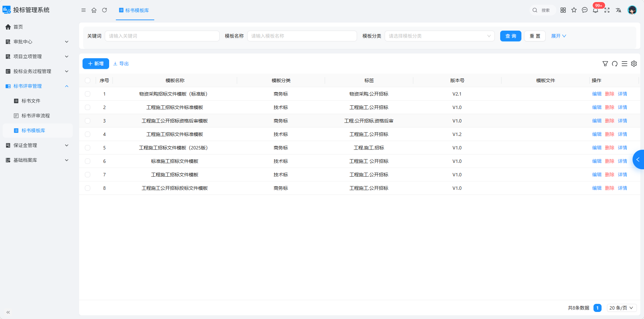The height and width of the screenshot is (319, 644).
Task: Toggle the sidebar menu hamburger icon
Action: (x=84, y=10)
